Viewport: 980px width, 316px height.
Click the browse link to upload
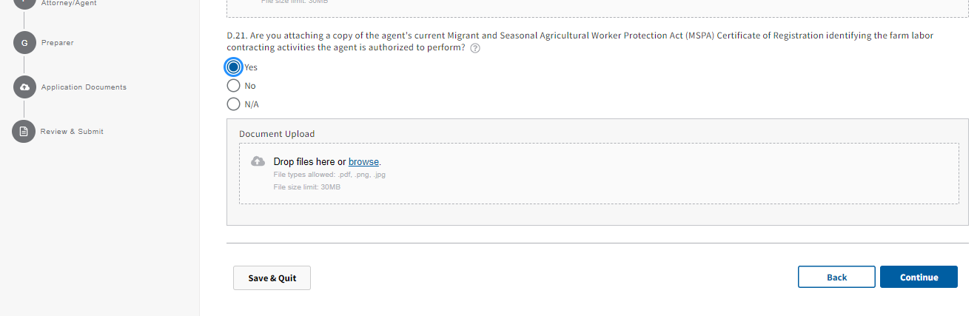[363, 161]
